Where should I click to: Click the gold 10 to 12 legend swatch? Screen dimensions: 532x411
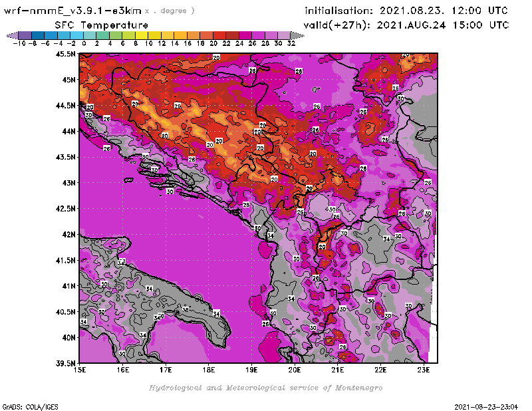pyautogui.click(x=154, y=35)
